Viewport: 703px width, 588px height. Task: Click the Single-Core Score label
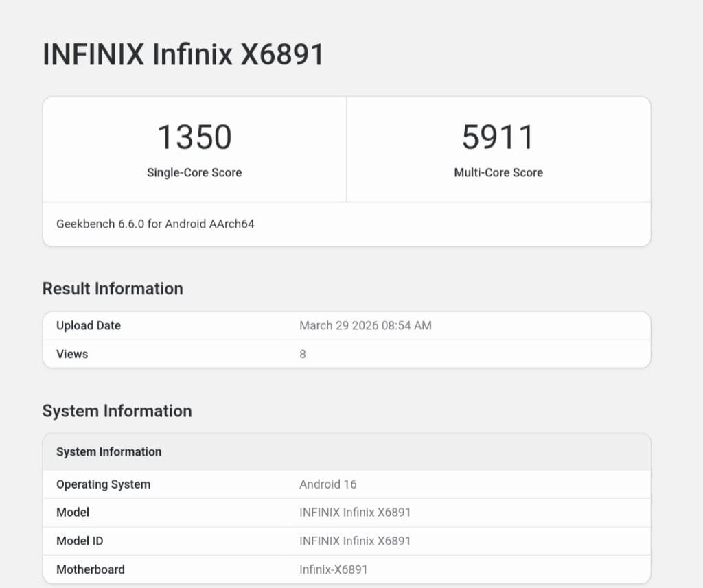194,173
